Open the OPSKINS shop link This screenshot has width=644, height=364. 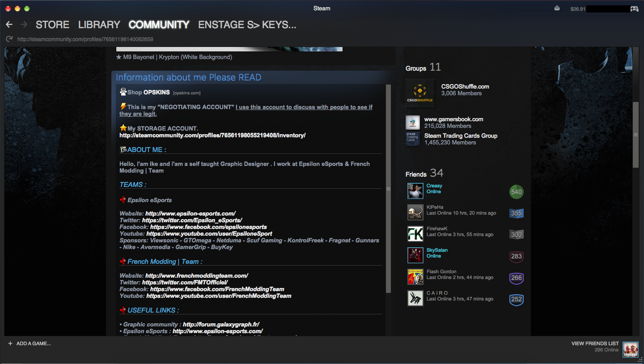(x=157, y=92)
